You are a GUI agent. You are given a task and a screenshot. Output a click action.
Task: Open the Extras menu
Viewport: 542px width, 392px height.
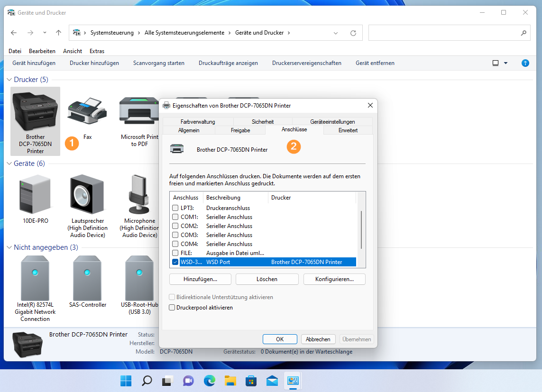pyautogui.click(x=97, y=51)
